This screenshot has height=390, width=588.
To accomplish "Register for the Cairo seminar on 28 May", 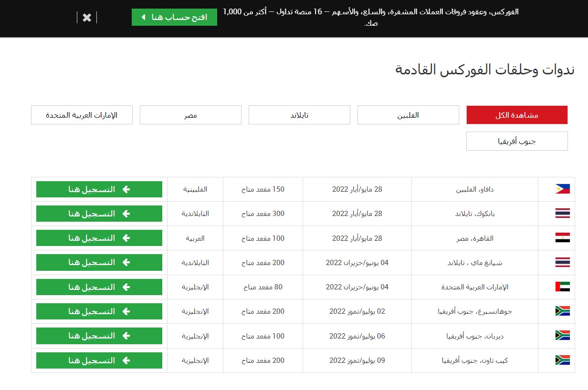I will point(99,238).
